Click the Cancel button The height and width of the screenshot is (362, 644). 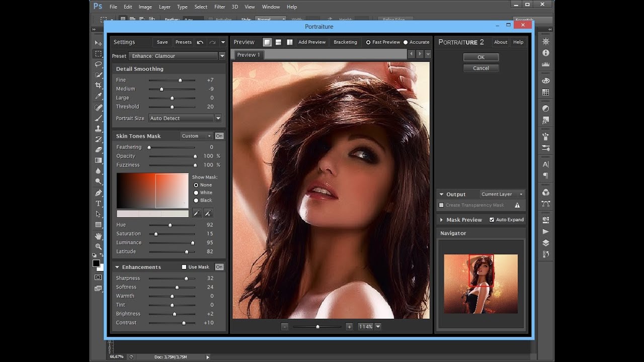pyautogui.click(x=481, y=68)
